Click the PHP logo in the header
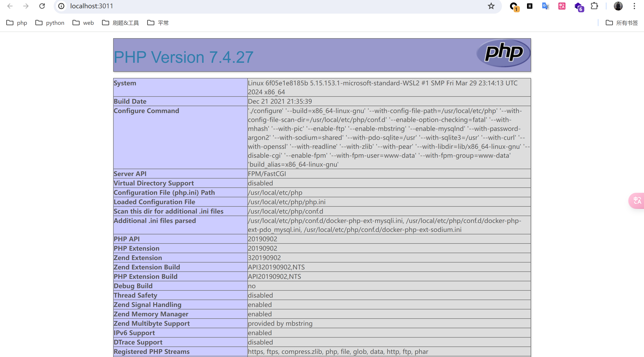 [x=503, y=53]
